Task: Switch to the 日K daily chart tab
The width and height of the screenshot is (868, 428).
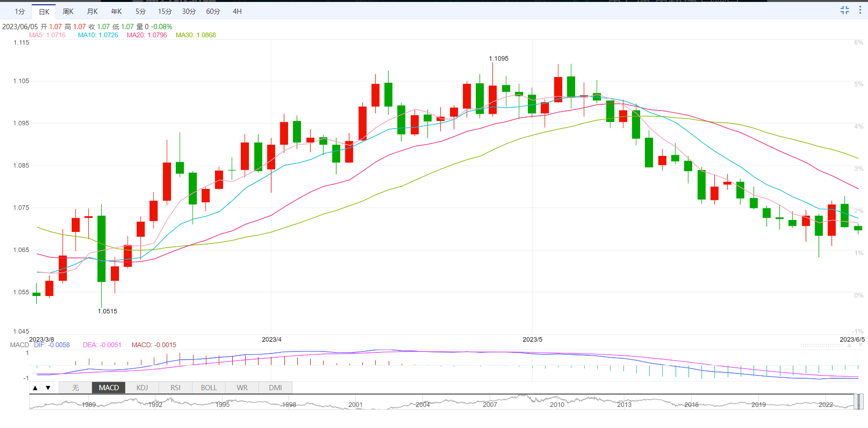Action: point(44,11)
